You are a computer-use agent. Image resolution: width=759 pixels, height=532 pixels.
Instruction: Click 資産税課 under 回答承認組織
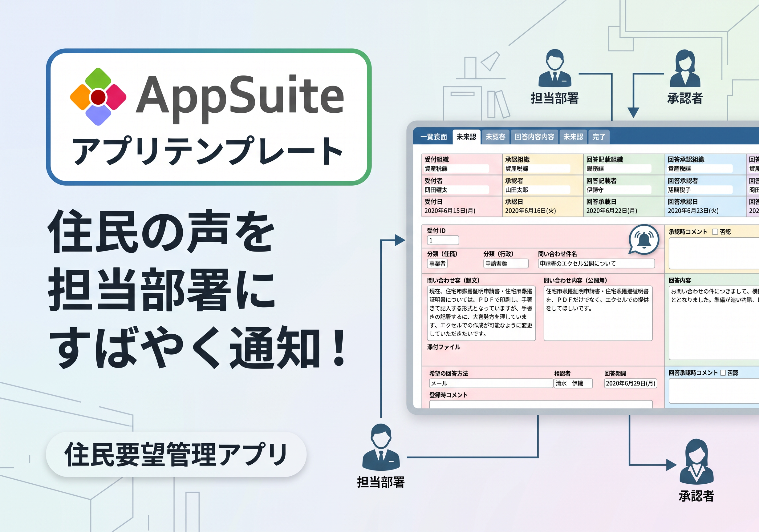point(679,168)
